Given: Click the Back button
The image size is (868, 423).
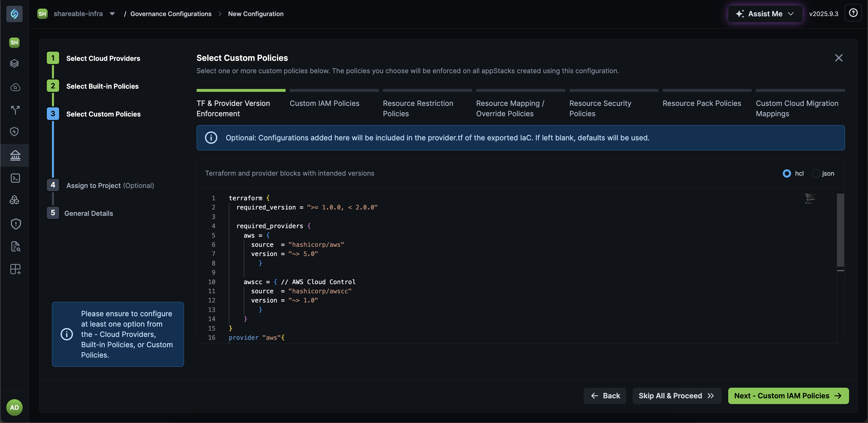Looking at the screenshot, I should [605, 396].
